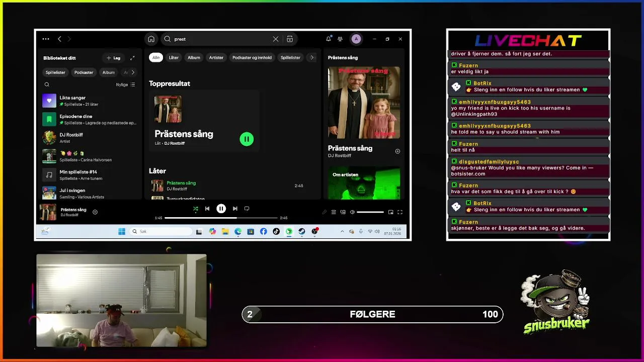Select the Podkaster filter in the library

(84, 72)
